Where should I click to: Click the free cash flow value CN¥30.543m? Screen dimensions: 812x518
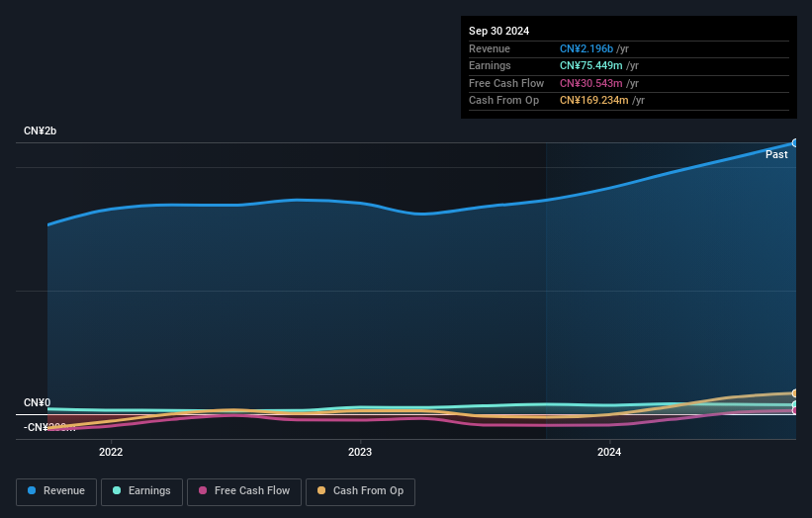tap(590, 83)
